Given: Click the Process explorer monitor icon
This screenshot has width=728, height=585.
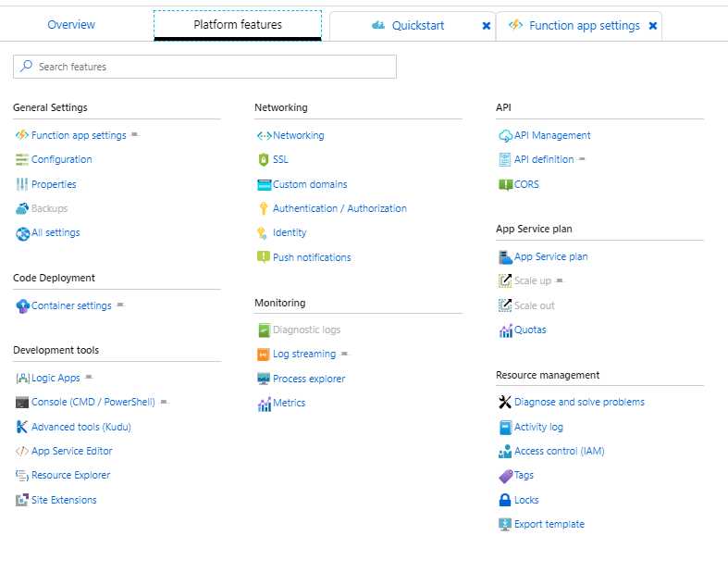Looking at the screenshot, I should pyautogui.click(x=264, y=380).
